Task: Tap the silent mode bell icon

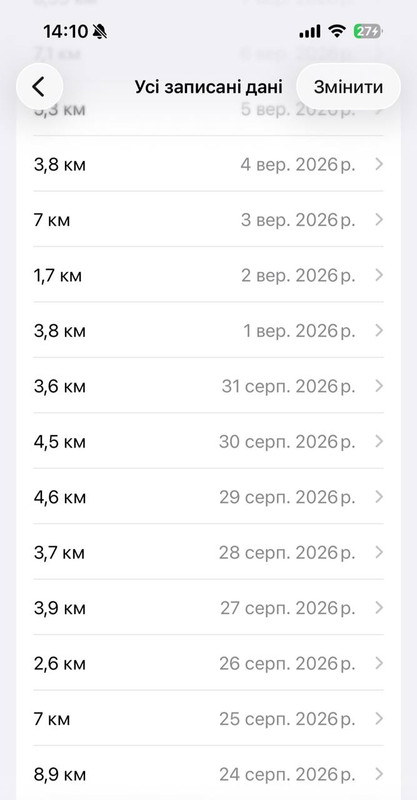Action: tap(100, 32)
